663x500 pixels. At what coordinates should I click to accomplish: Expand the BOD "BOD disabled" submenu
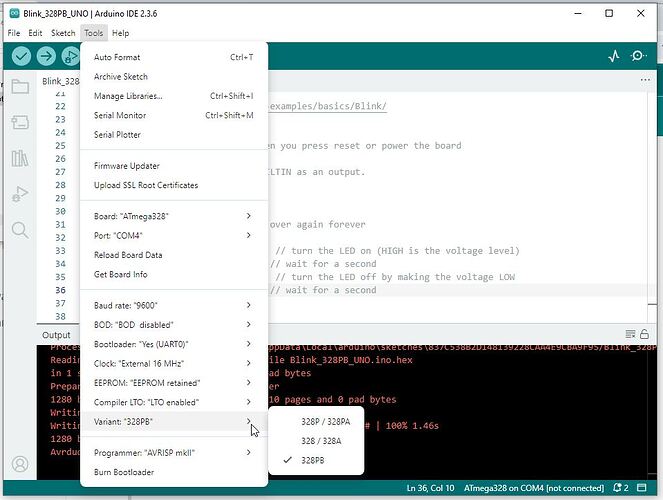click(x=174, y=325)
